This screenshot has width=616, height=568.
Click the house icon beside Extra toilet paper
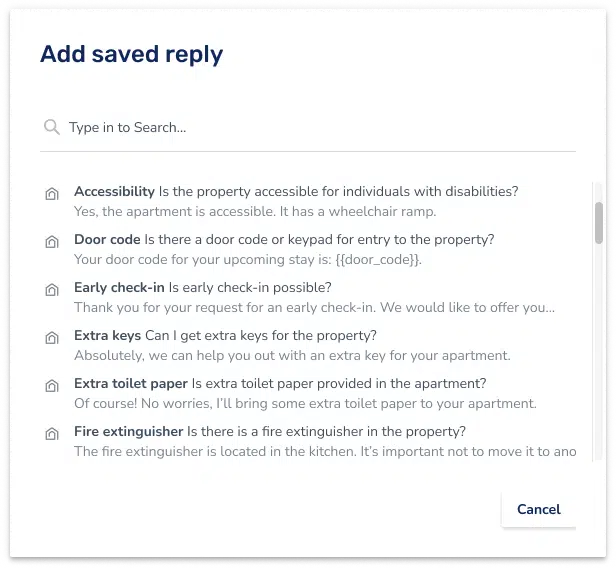[52, 385]
